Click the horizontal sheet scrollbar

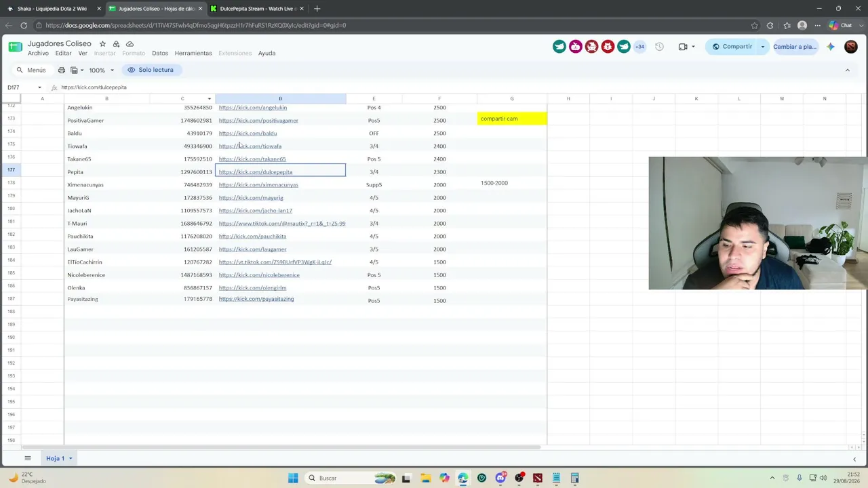281,447
